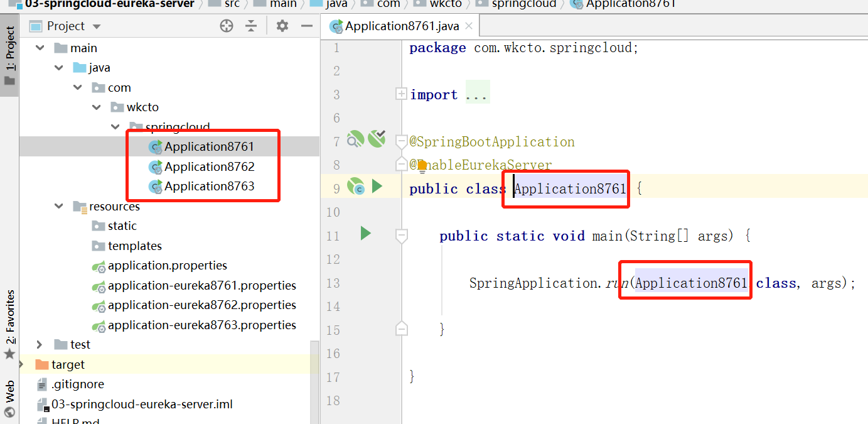Expand the target folder
The image size is (868, 424).
click(x=23, y=364)
